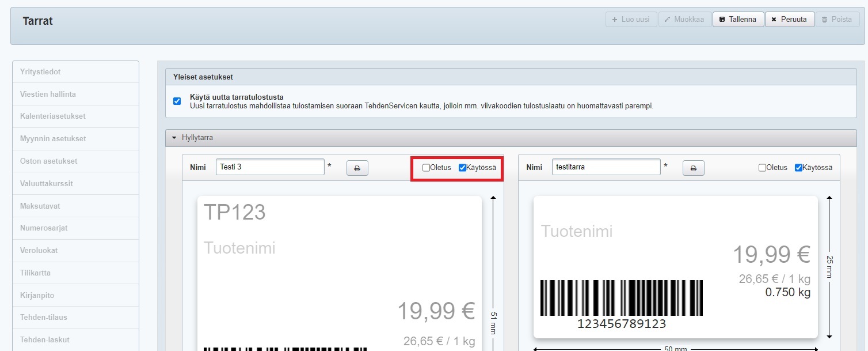Disable Käytössä checkbox for testitarra

(x=798, y=168)
